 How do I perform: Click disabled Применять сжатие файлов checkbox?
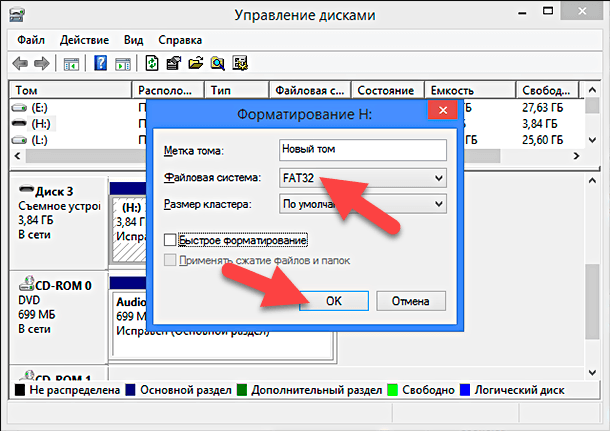pyautogui.click(x=170, y=260)
